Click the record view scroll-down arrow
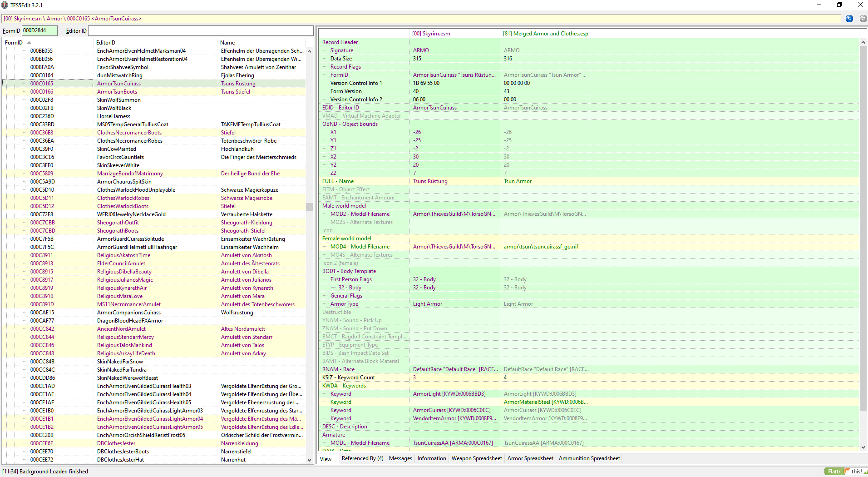The image size is (868, 477). point(863,447)
